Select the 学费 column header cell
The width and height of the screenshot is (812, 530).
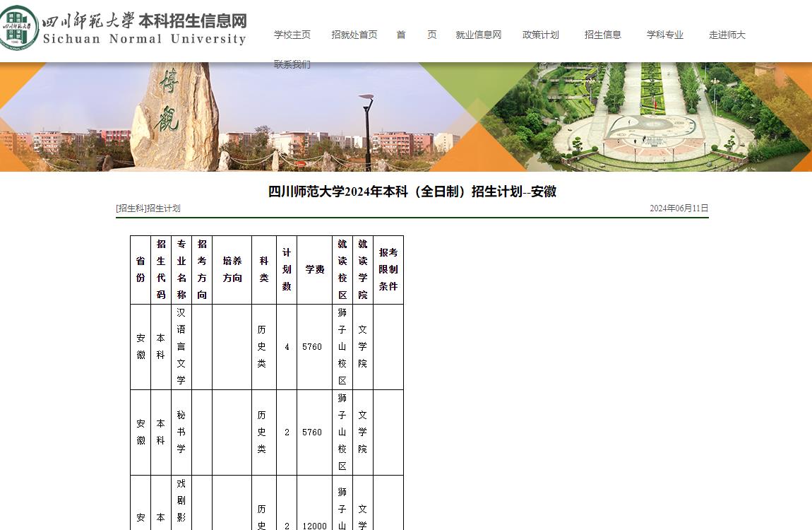tap(314, 269)
